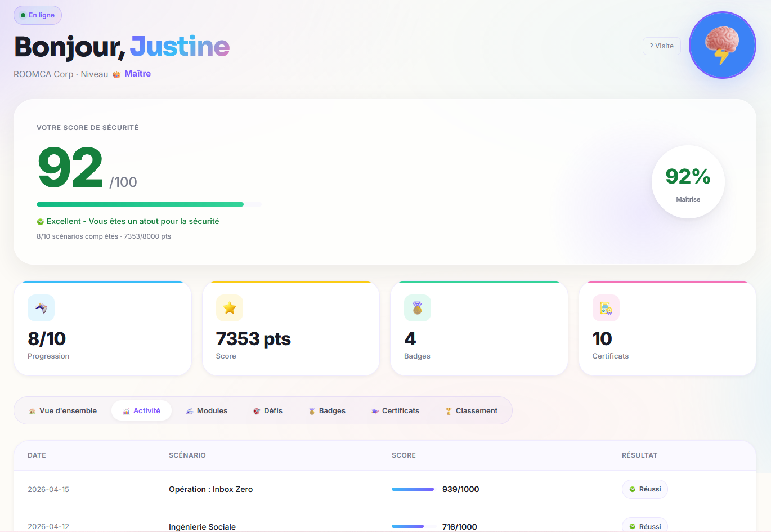Click the date 2026-04-15
The width and height of the screenshot is (771, 532).
point(48,489)
